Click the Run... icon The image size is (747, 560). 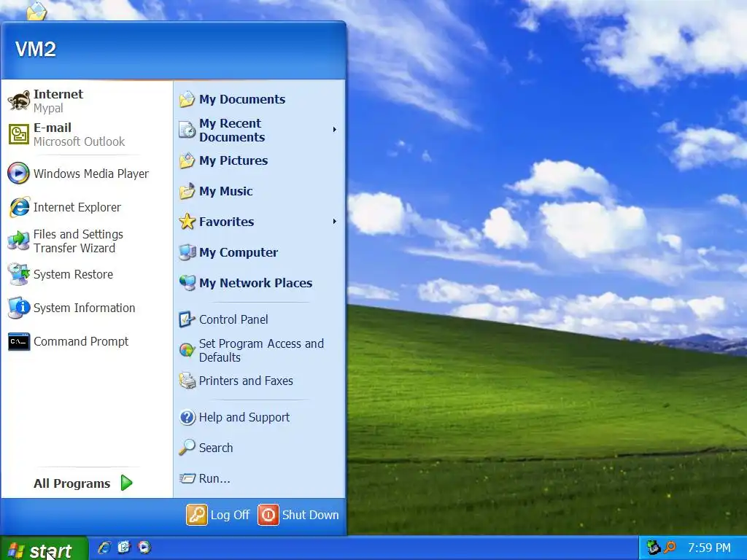(x=187, y=478)
